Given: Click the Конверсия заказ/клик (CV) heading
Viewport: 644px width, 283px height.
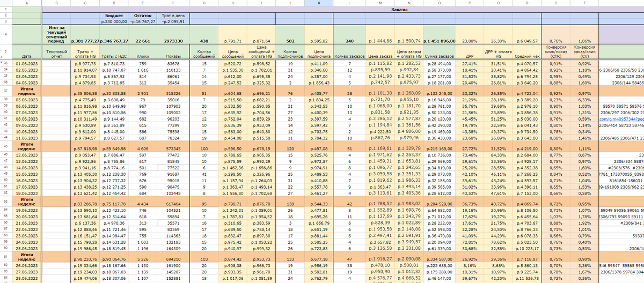Looking at the screenshot, I should pyautogui.click(x=584, y=51).
